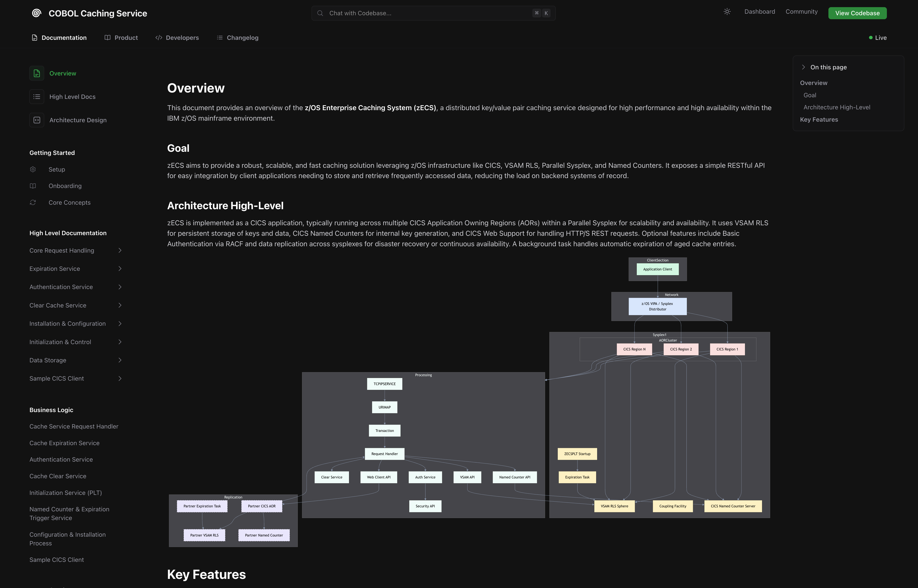Click the Architecture Design code icon

37,120
